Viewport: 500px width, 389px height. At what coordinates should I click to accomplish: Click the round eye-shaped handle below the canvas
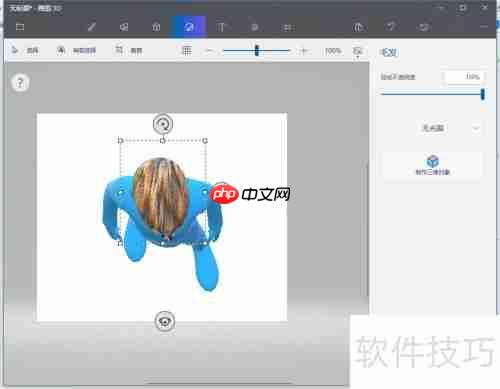point(165,321)
